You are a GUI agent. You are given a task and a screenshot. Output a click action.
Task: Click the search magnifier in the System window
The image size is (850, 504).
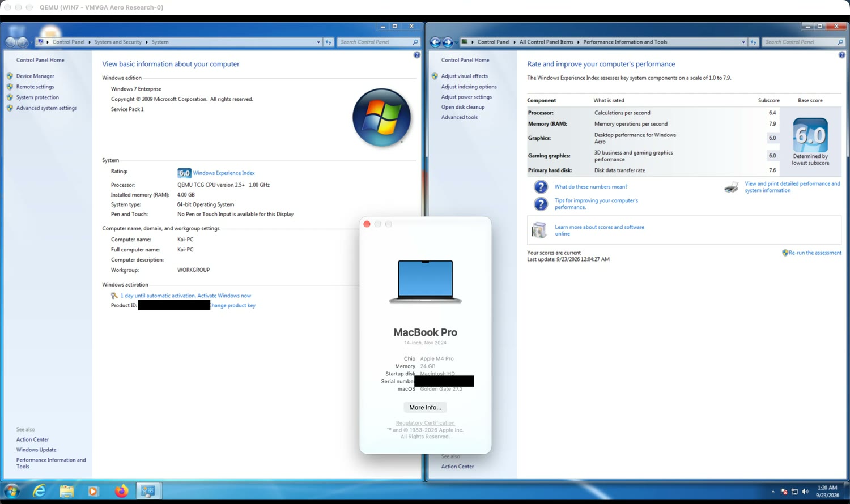(415, 42)
